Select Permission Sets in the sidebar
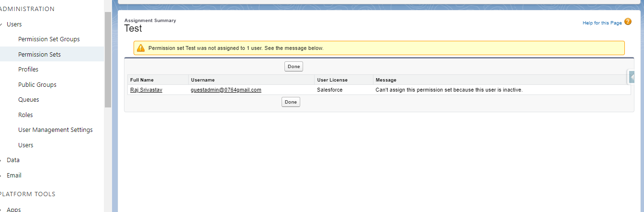Viewport: 644px width, 212px height. tap(39, 55)
